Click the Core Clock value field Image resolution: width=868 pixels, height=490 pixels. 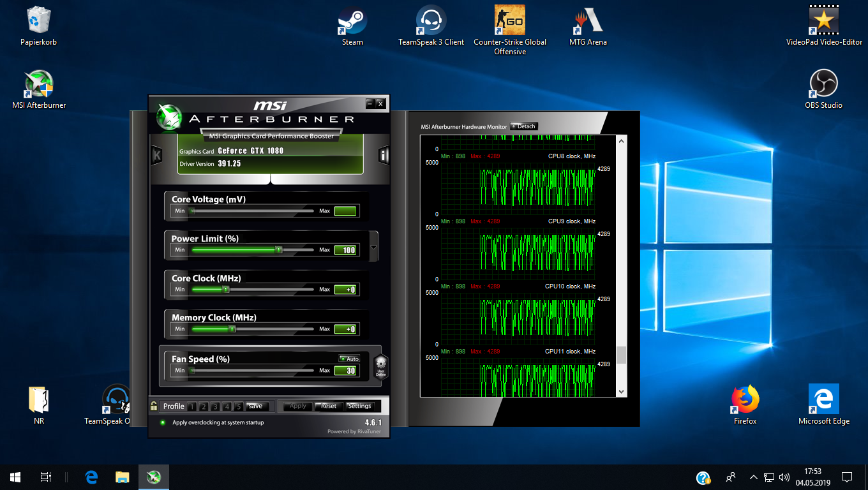click(x=345, y=290)
